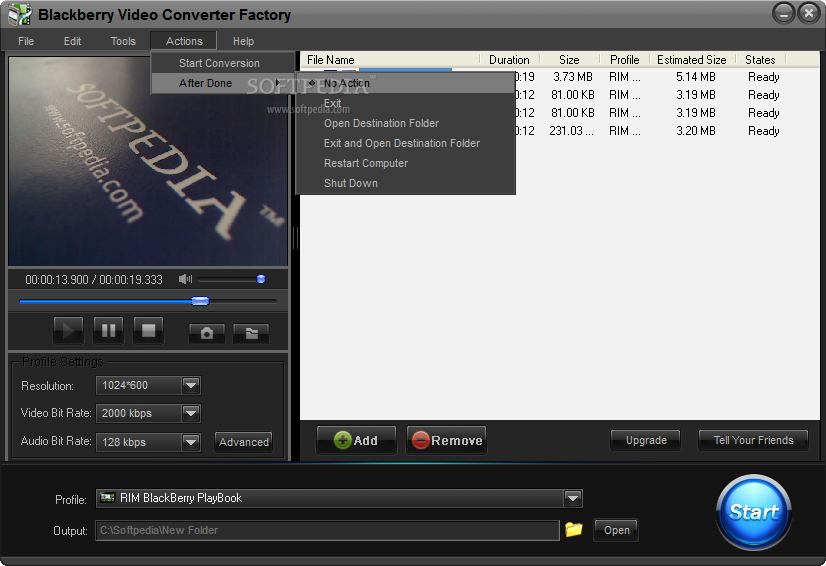Open the Tools menu
Screen dimensions: 826x566
[123, 41]
